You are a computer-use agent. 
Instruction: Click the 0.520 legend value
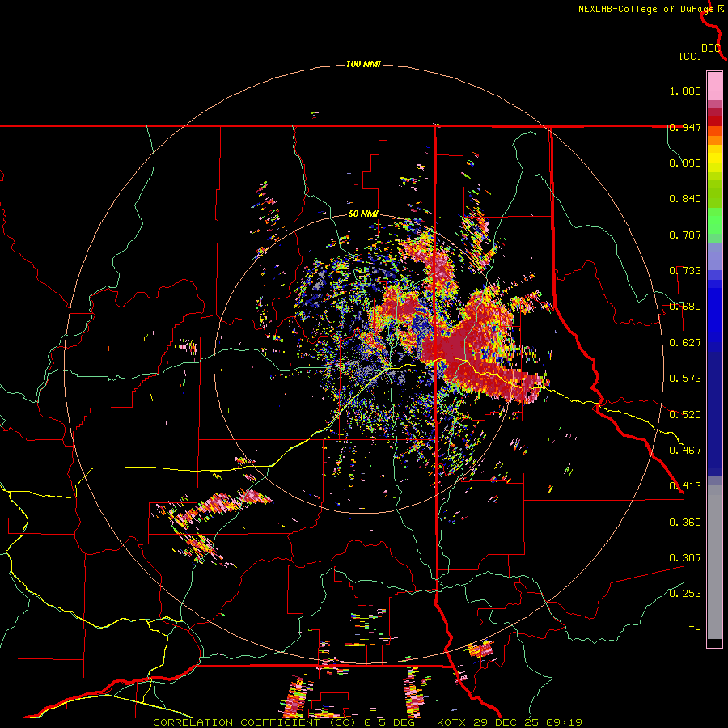tap(685, 415)
